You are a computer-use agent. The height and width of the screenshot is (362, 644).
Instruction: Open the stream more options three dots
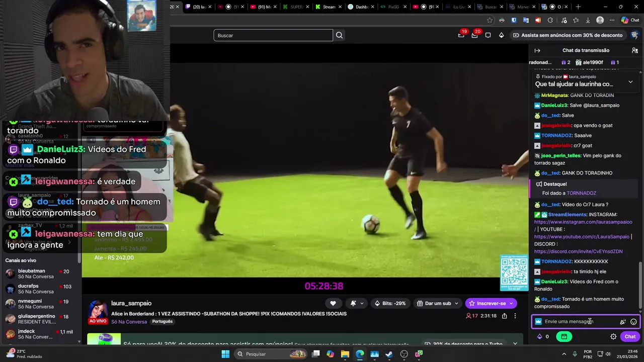coord(515,316)
